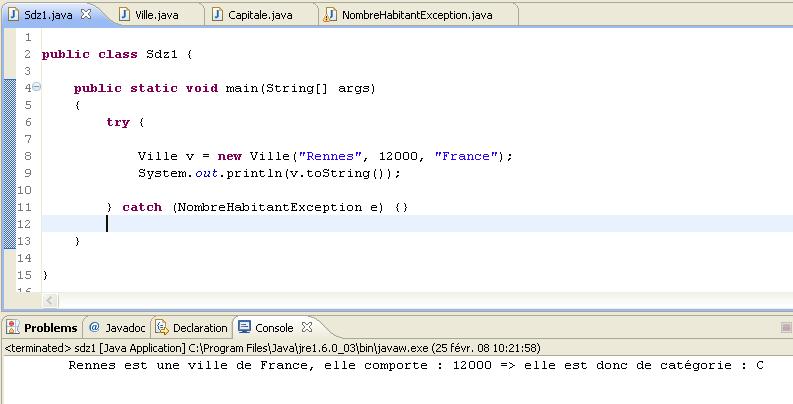Select the Console view tab
The image size is (793, 404).
274,328
